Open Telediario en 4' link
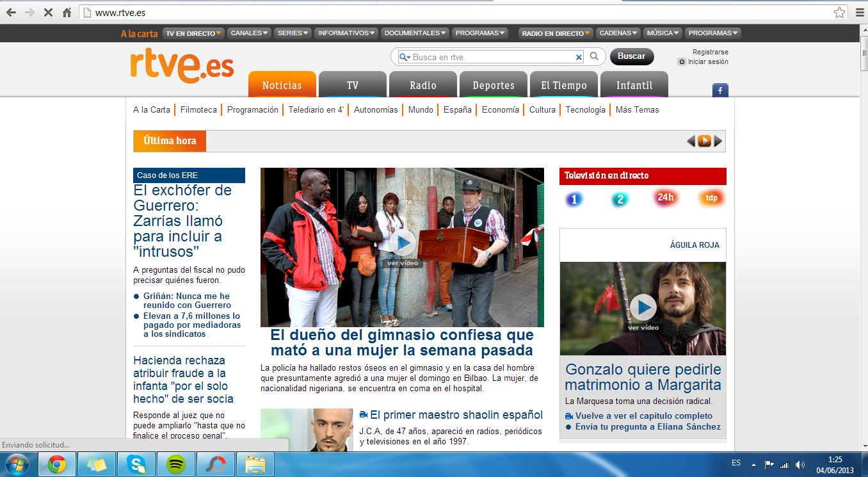 pyautogui.click(x=316, y=109)
